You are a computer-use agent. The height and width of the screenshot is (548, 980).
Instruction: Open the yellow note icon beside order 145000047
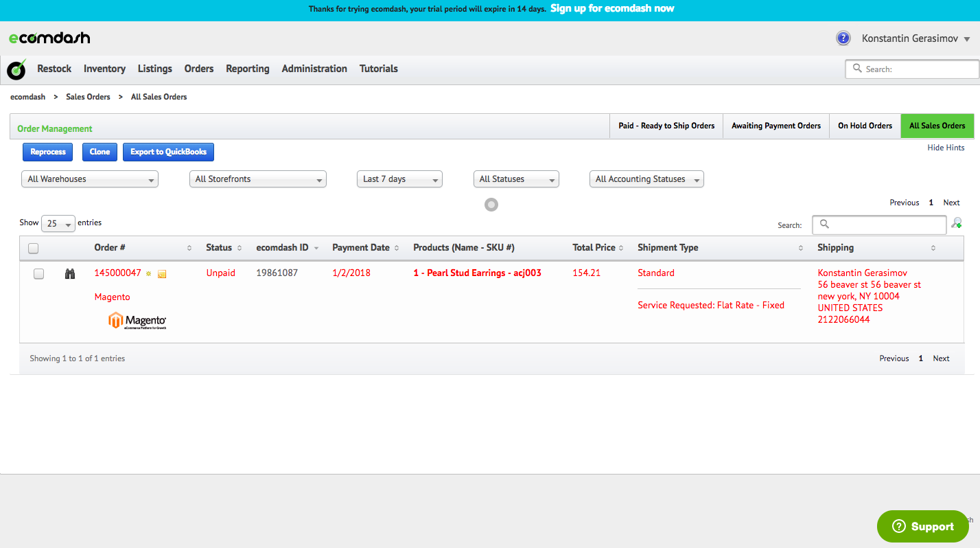pyautogui.click(x=161, y=273)
